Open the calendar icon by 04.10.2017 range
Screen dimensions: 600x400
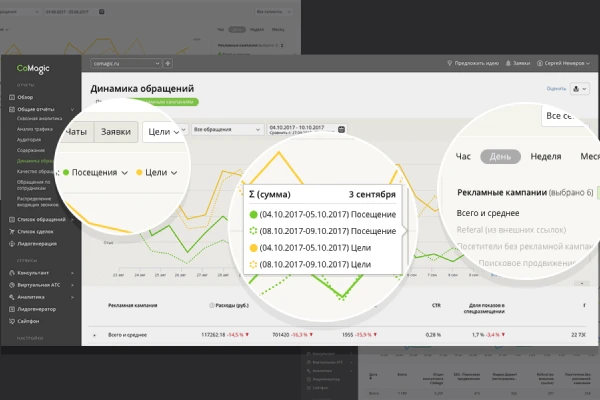341,129
